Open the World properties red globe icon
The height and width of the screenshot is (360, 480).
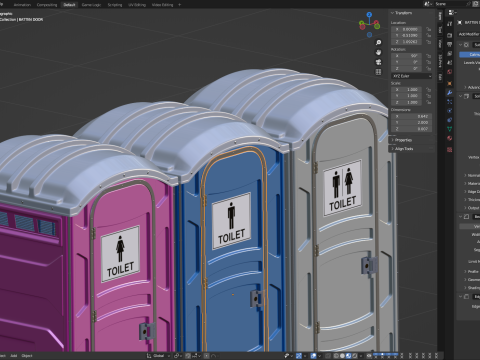tap(450, 72)
